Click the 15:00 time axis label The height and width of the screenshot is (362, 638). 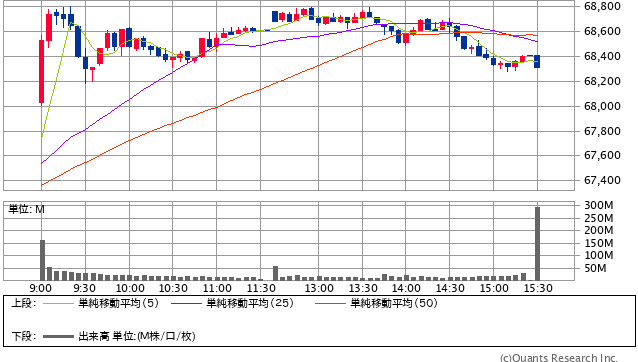coord(494,288)
